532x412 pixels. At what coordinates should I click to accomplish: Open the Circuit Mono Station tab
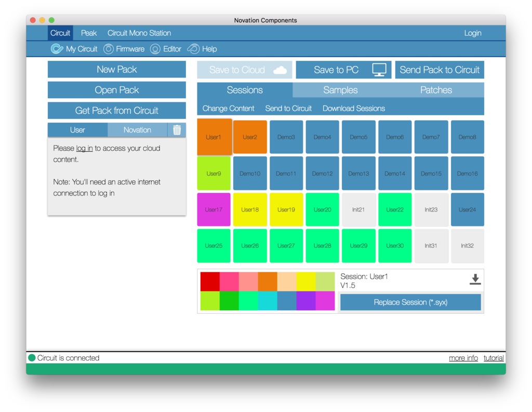tap(139, 33)
